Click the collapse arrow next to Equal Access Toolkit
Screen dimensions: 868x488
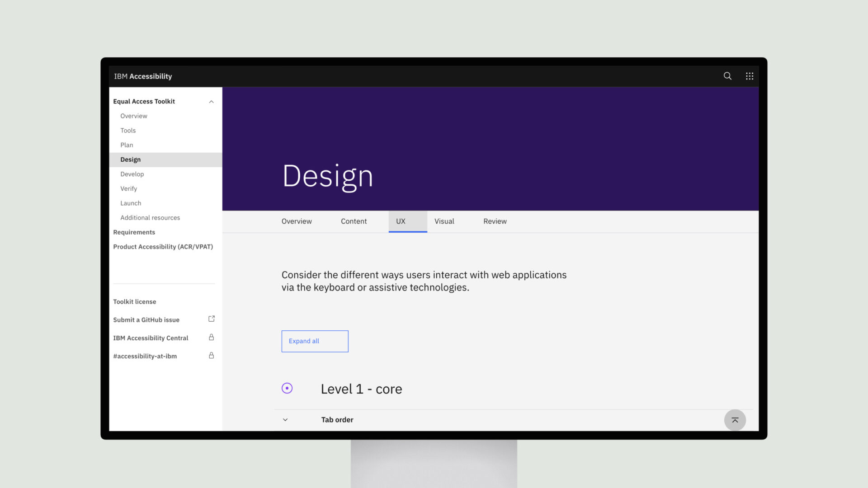pos(211,101)
